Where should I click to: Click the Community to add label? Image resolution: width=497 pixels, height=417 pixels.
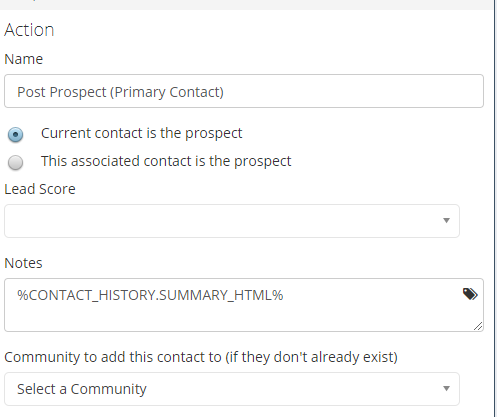(x=201, y=357)
